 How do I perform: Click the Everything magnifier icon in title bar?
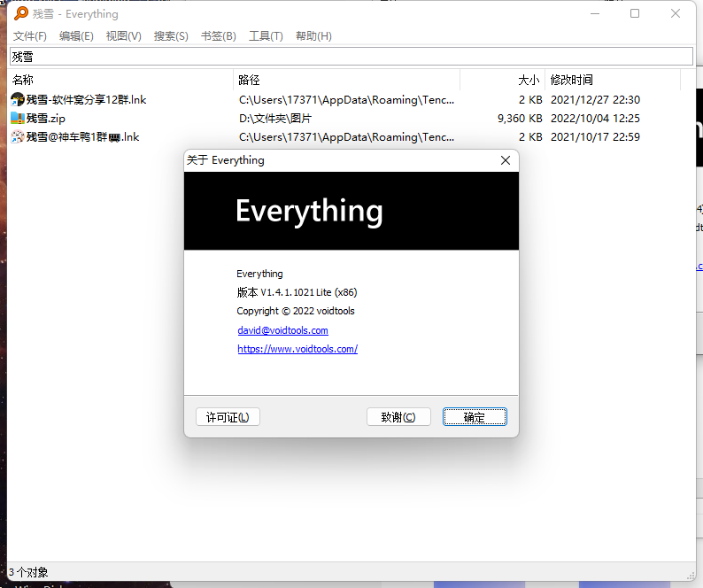(20, 13)
